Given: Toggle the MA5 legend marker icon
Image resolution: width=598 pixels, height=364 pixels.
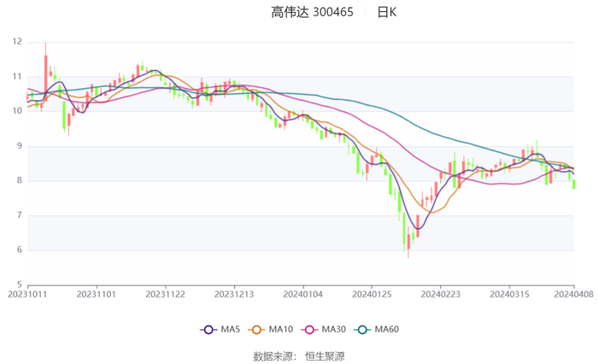Looking at the screenshot, I should 208,330.
